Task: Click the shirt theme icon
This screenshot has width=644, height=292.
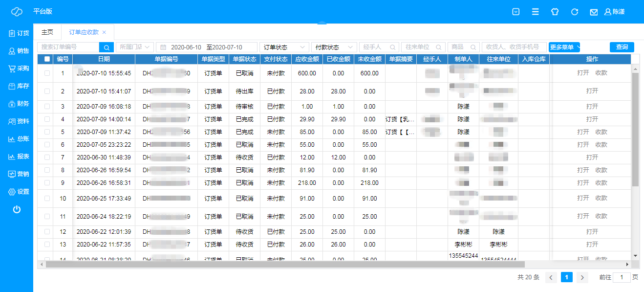Action: point(555,12)
